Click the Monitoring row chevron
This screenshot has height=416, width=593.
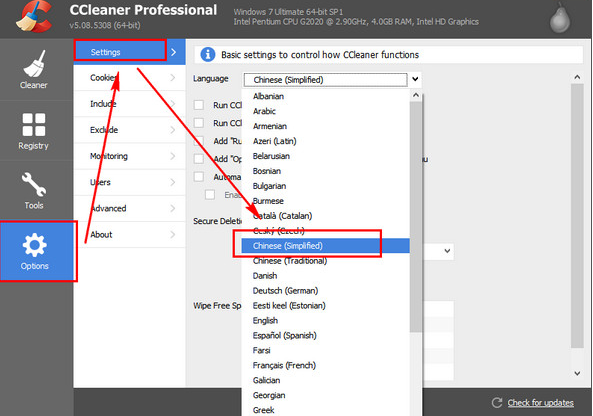[173, 156]
